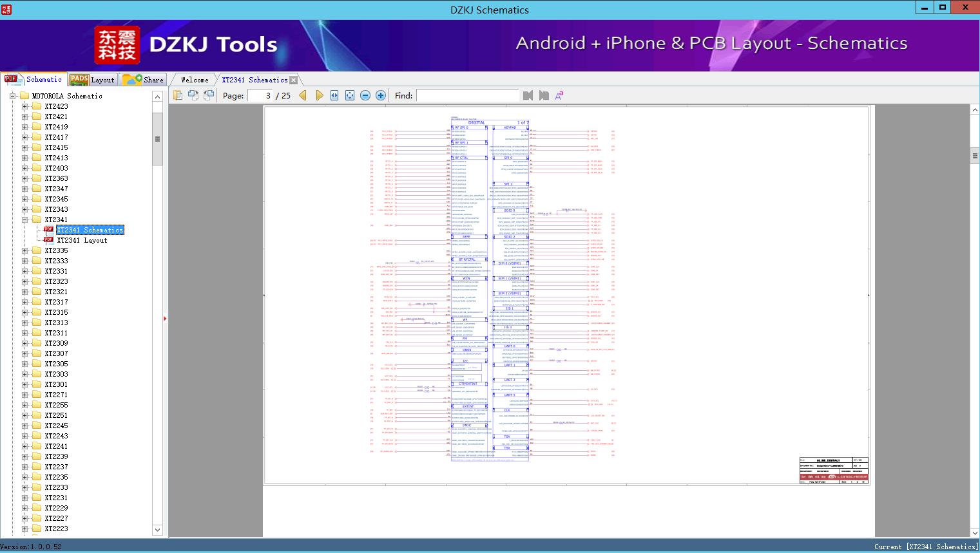Select the XT2345 folder
The image size is (980, 553).
click(56, 199)
